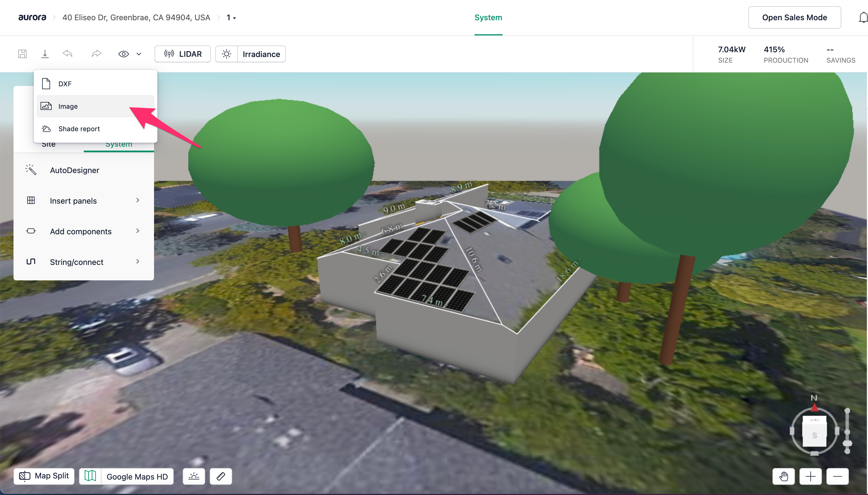Select the pan hand tool
This screenshot has height=495, width=868.
coord(784,476)
